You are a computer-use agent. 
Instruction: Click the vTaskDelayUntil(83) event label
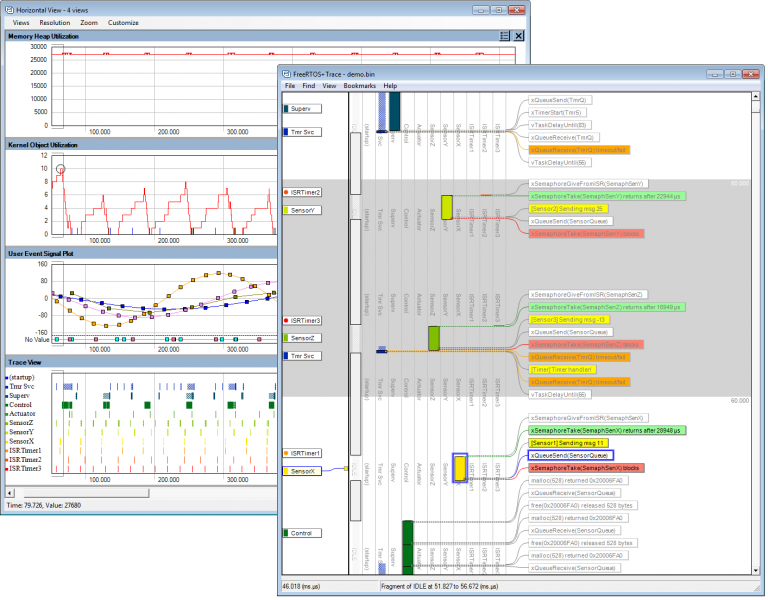click(x=560, y=125)
